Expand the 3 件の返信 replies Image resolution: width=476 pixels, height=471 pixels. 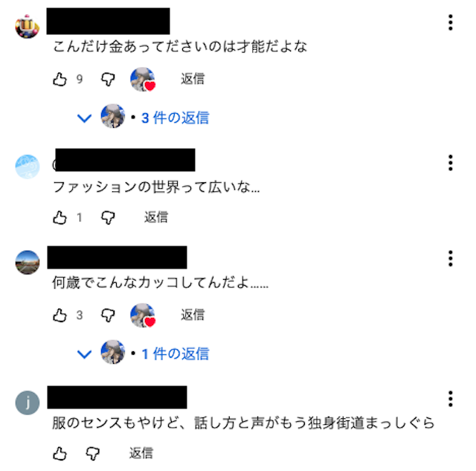176,118
